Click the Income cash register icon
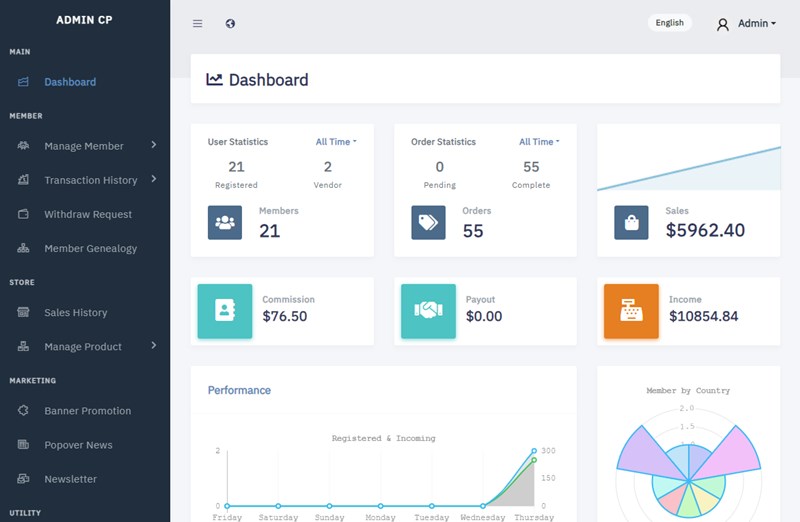 pos(631,311)
